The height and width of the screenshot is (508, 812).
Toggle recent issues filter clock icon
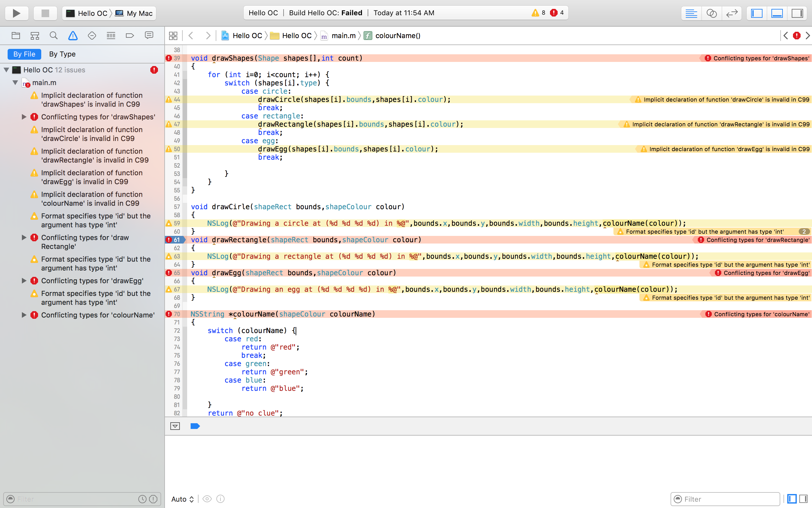[143, 499]
